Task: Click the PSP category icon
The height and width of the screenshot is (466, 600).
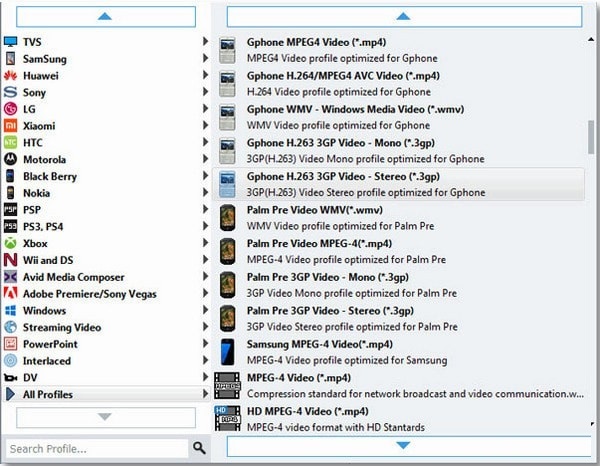Action: click(10, 210)
